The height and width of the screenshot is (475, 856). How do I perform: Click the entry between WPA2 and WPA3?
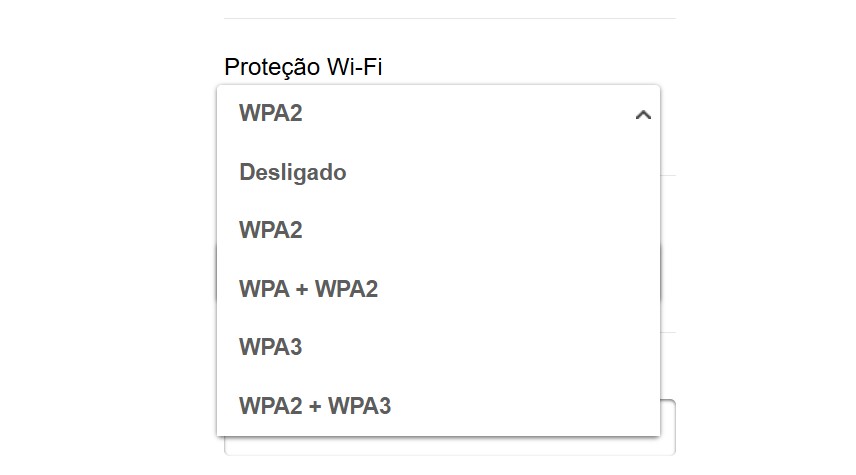pos(309,290)
